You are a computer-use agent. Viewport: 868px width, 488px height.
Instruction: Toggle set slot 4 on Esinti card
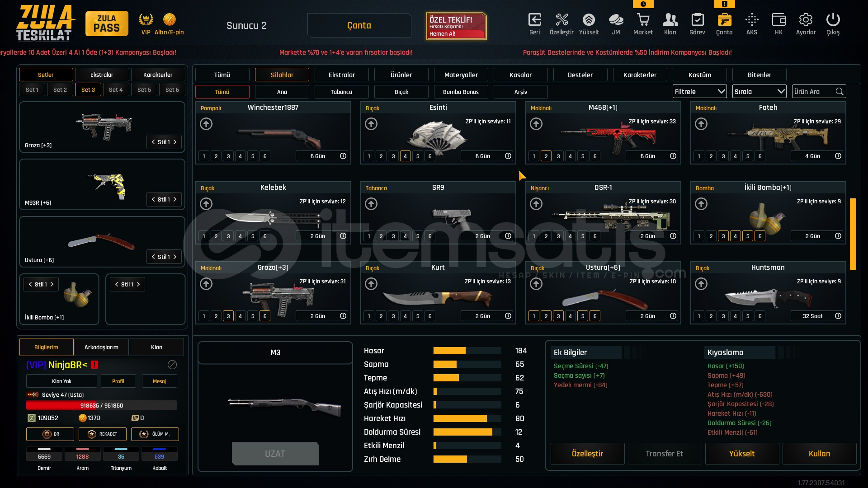coord(406,156)
